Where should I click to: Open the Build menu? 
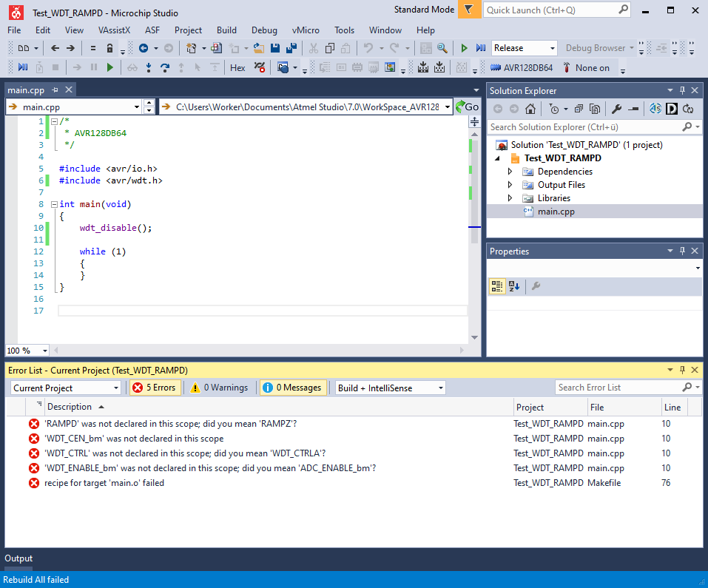click(x=226, y=30)
